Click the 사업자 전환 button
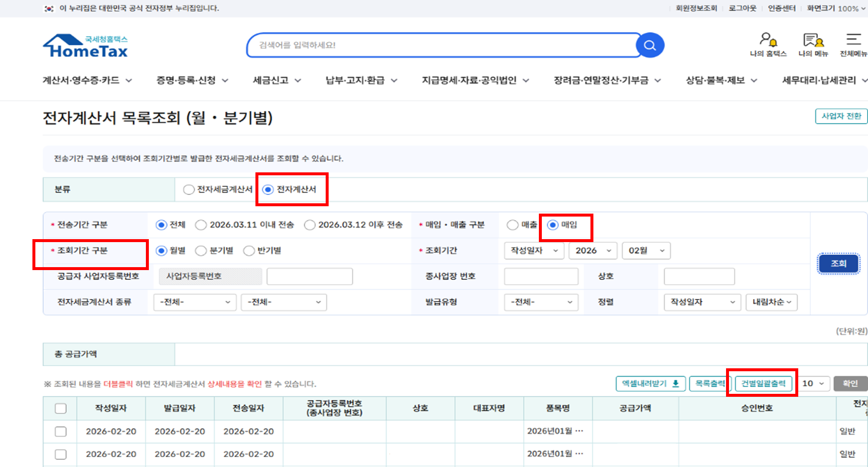The height and width of the screenshot is (467, 868). 841,116
